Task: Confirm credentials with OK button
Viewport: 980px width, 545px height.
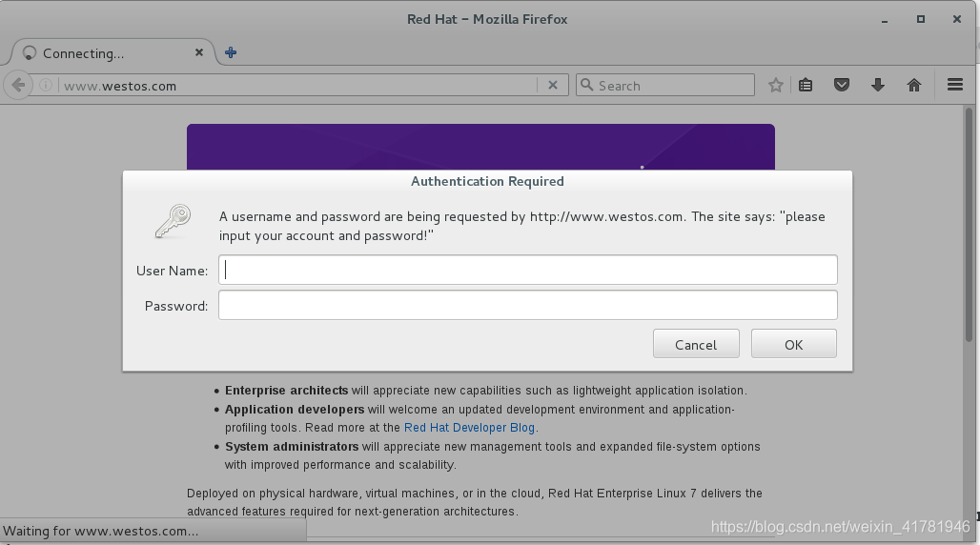Action: coord(794,344)
